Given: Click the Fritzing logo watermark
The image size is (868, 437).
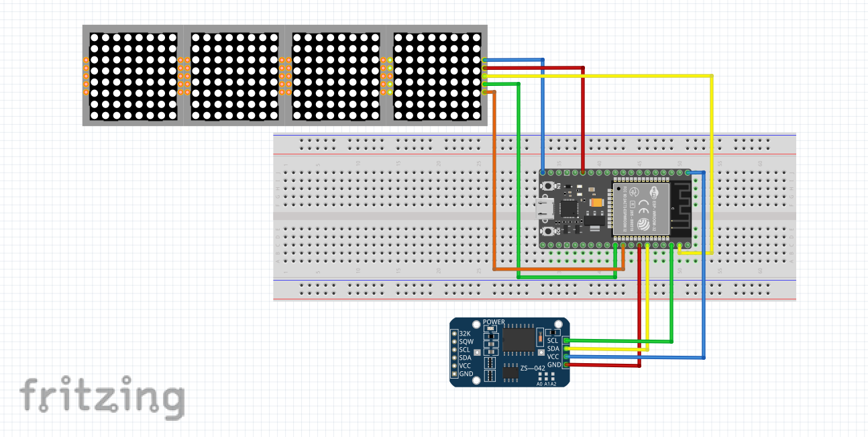Looking at the screenshot, I should (x=102, y=396).
